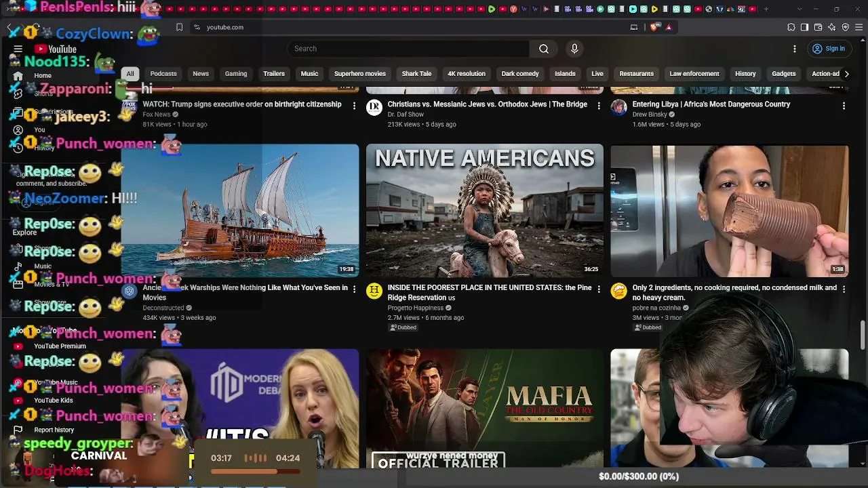Filter by the History chip
This screenshot has width=868, height=488.
[745, 74]
